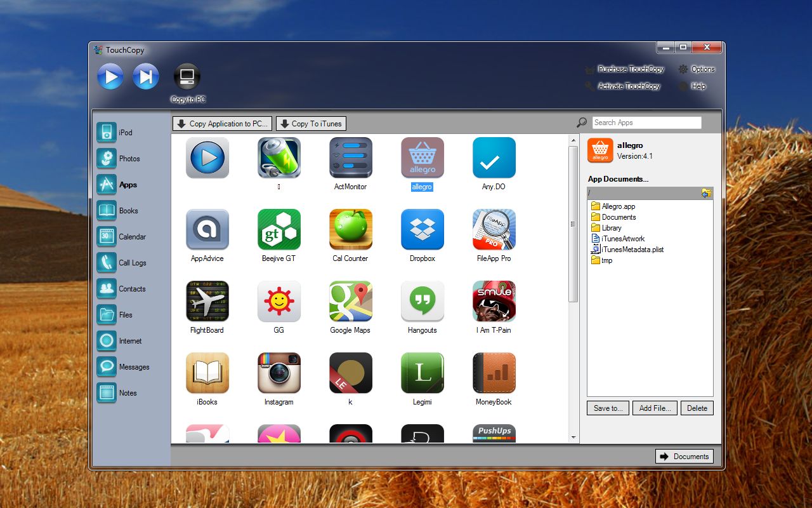This screenshot has height=508, width=812.
Task: Click the Copy To iTunes button
Action: point(311,124)
